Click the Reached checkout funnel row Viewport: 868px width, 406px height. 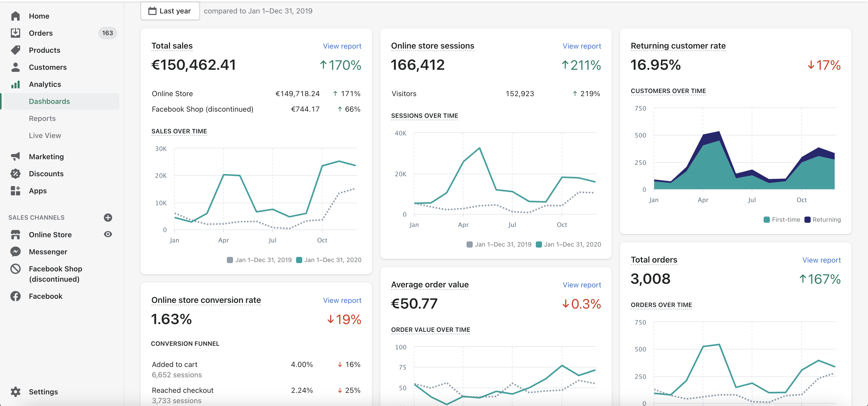tap(256, 395)
